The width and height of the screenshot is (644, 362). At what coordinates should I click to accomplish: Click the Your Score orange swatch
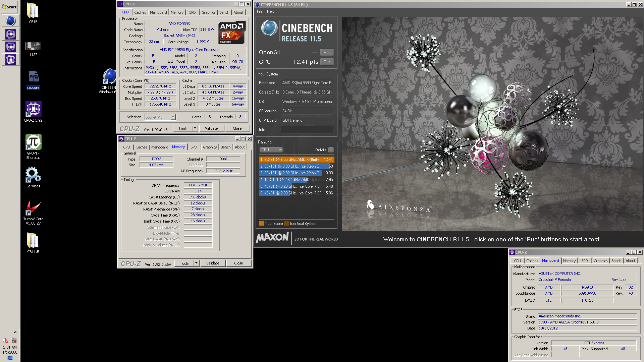[x=261, y=224]
